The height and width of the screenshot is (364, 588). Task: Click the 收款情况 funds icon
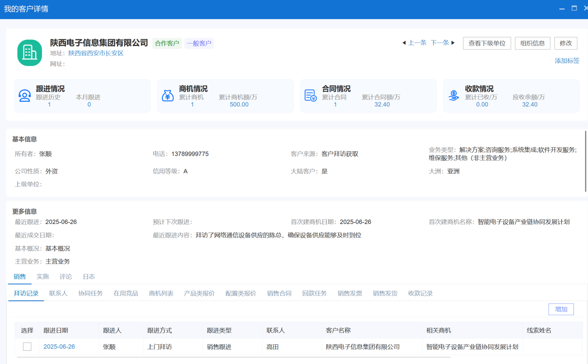(x=454, y=96)
